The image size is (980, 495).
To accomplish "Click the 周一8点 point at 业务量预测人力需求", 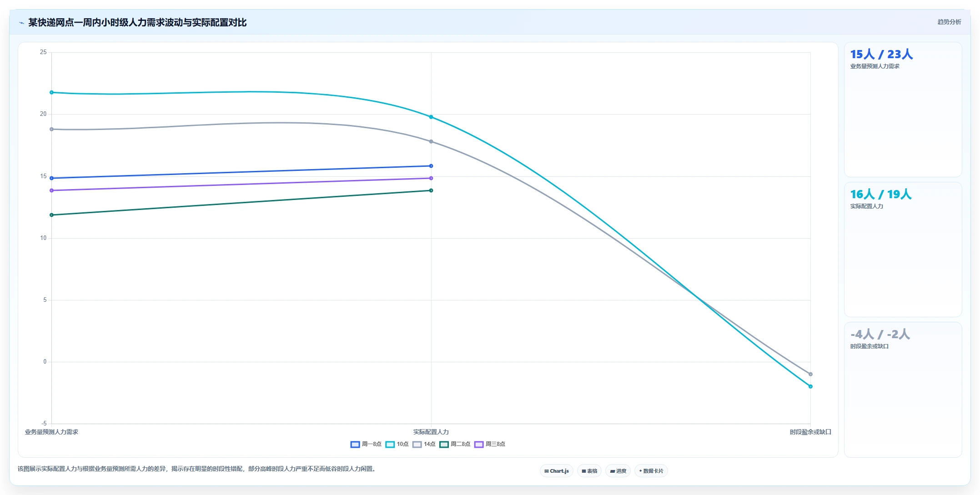I will tap(51, 178).
